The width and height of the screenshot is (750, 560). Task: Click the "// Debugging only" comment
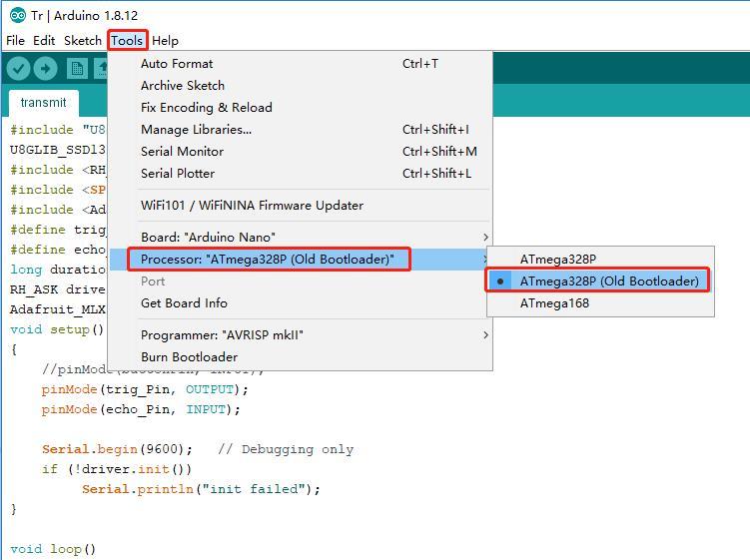coord(286,449)
